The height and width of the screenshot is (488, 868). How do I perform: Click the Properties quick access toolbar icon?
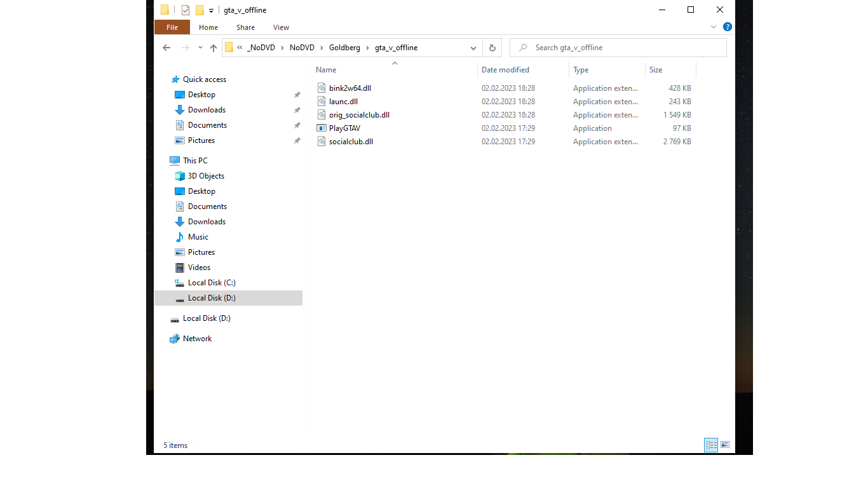pyautogui.click(x=186, y=10)
